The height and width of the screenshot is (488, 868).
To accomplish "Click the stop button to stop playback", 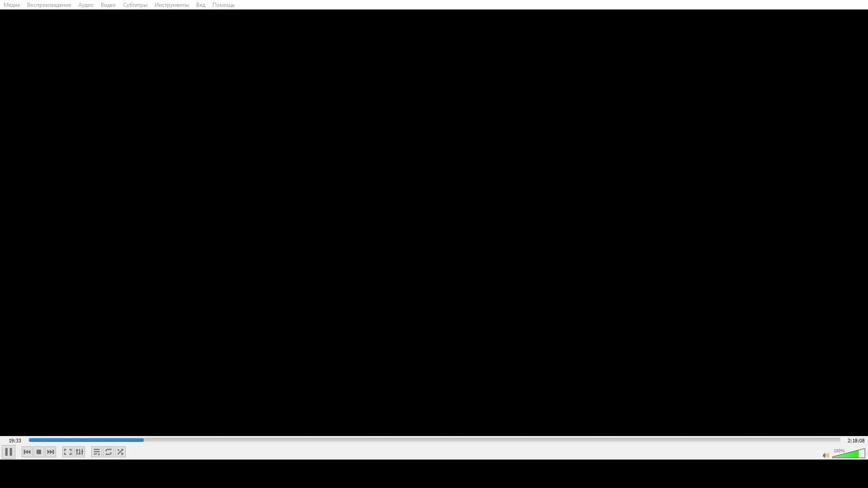I will (39, 452).
